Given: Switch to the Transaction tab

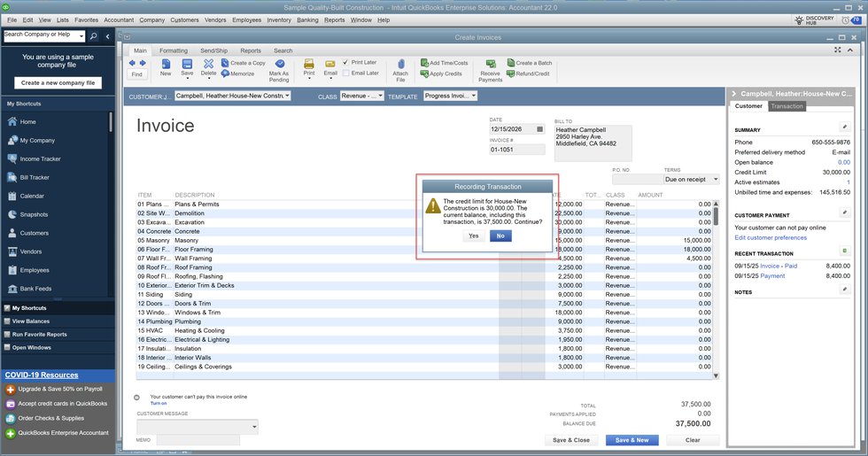Looking at the screenshot, I should point(787,106).
